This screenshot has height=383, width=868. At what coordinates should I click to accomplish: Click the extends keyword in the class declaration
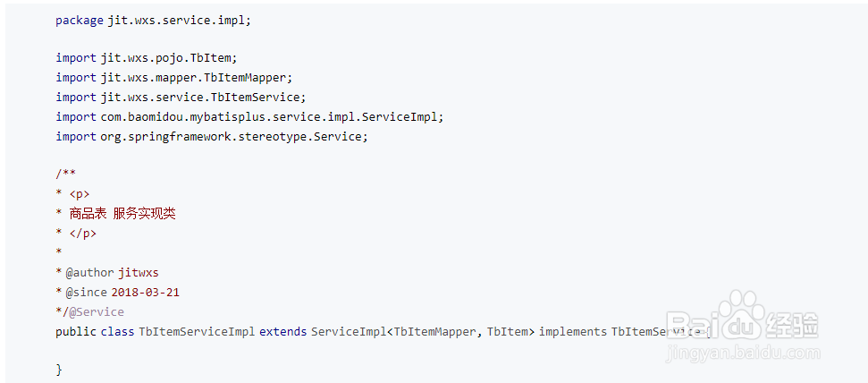[282, 331]
